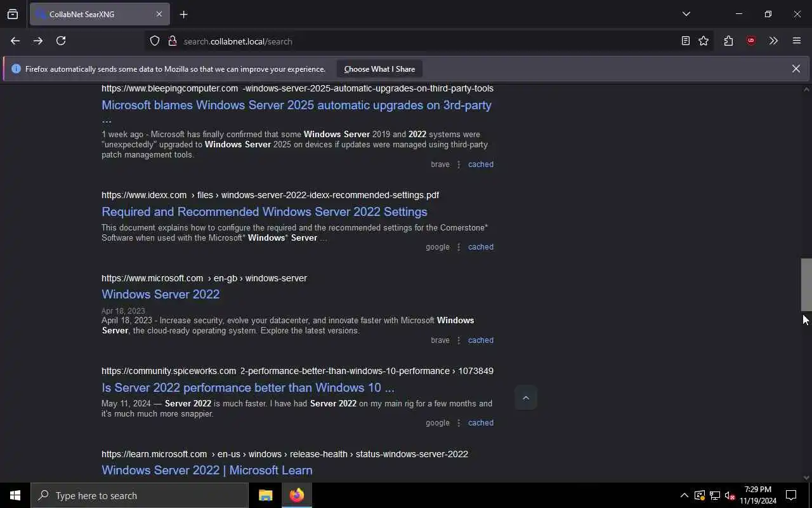
Task: Click the back to top arrow button
Action: pyautogui.click(x=525, y=398)
